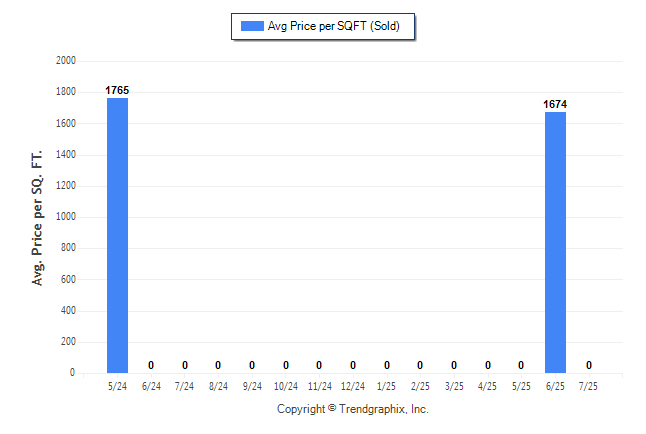This screenshot has width=646, height=434.
Task: Select the 5/24 x-axis label
Action: pos(117,386)
